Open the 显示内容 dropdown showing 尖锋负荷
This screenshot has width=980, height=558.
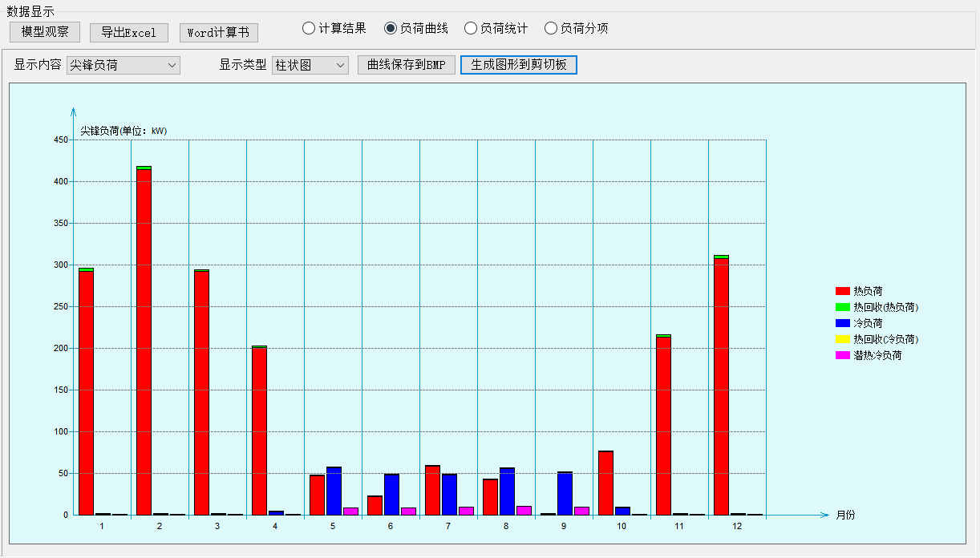(x=124, y=65)
